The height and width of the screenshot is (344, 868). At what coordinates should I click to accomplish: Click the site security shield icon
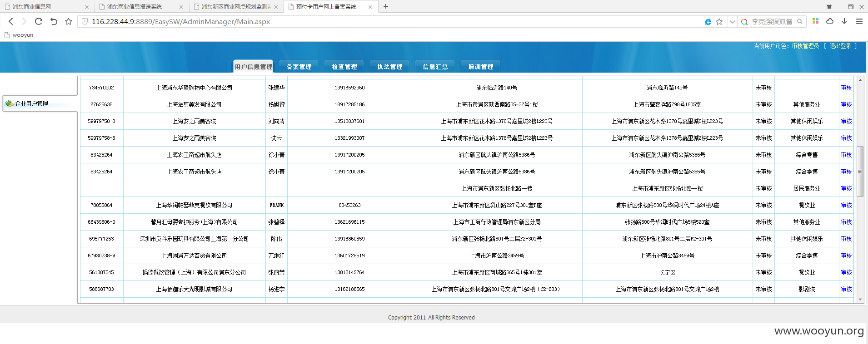coord(85,21)
